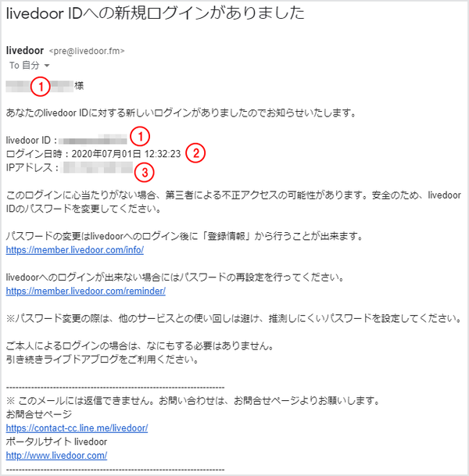This screenshot has height=476, width=469.
Task: Click the To 自分 recipient label
Action: pyautogui.click(x=24, y=66)
